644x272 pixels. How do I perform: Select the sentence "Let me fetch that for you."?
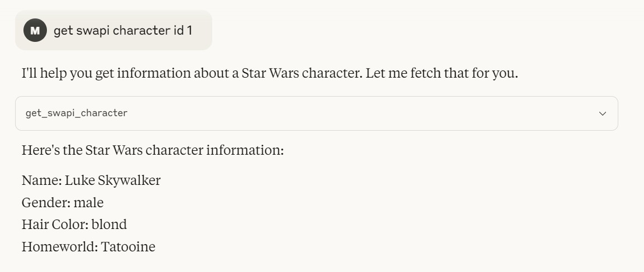pyautogui.click(x=442, y=74)
